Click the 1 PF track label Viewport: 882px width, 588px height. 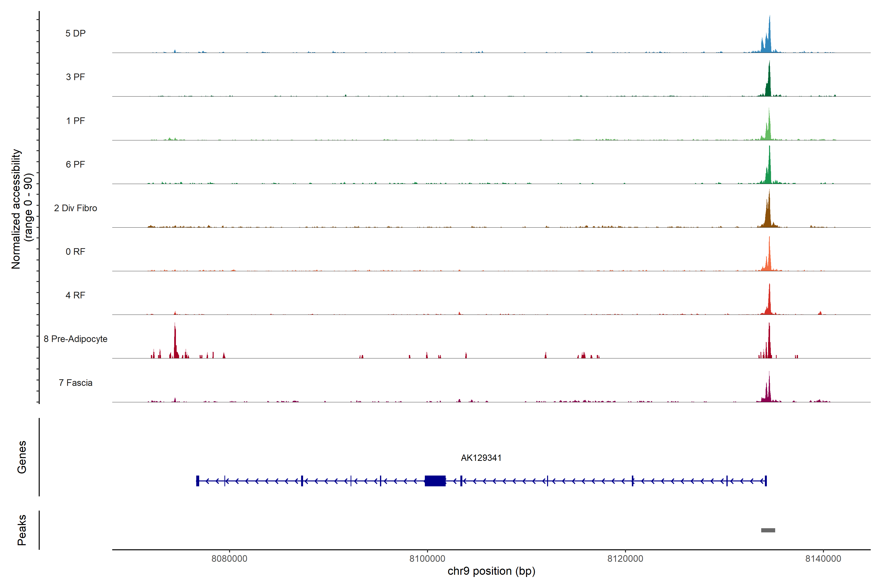tap(75, 121)
